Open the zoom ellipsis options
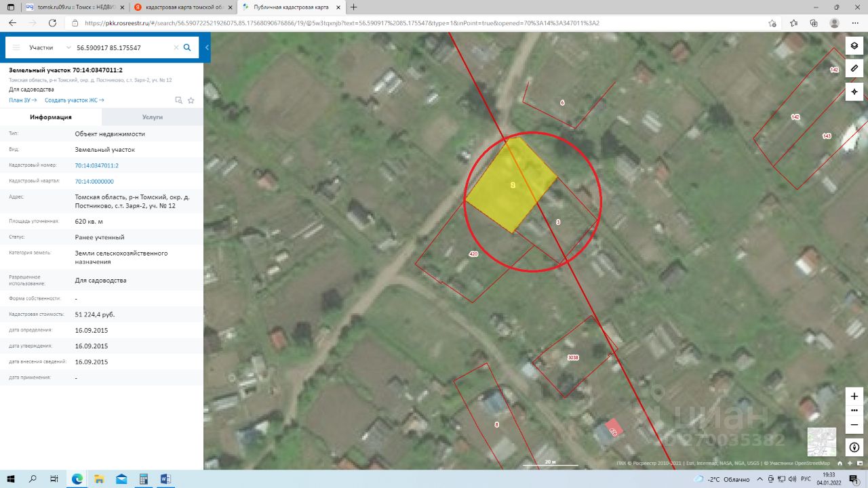 (854, 410)
